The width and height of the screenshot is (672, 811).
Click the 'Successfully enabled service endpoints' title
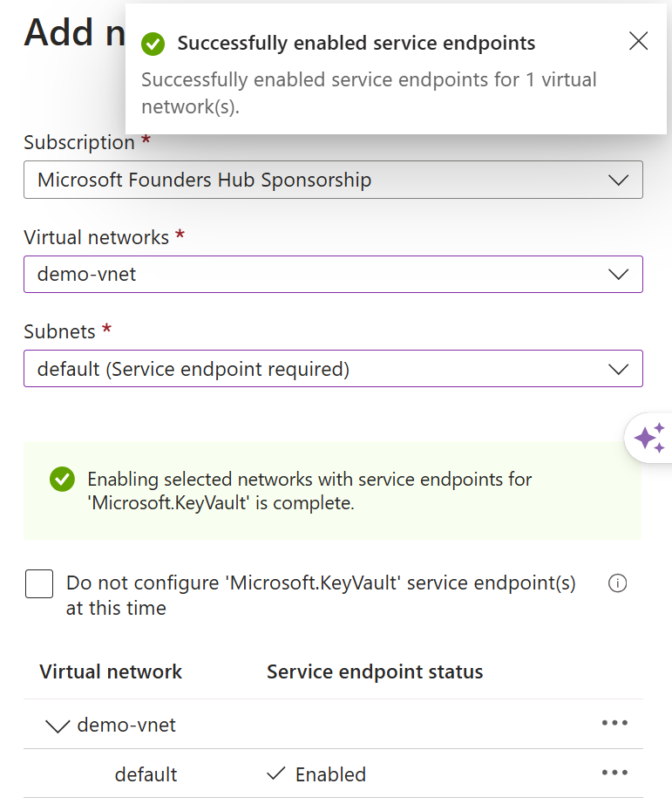(356, 44)
